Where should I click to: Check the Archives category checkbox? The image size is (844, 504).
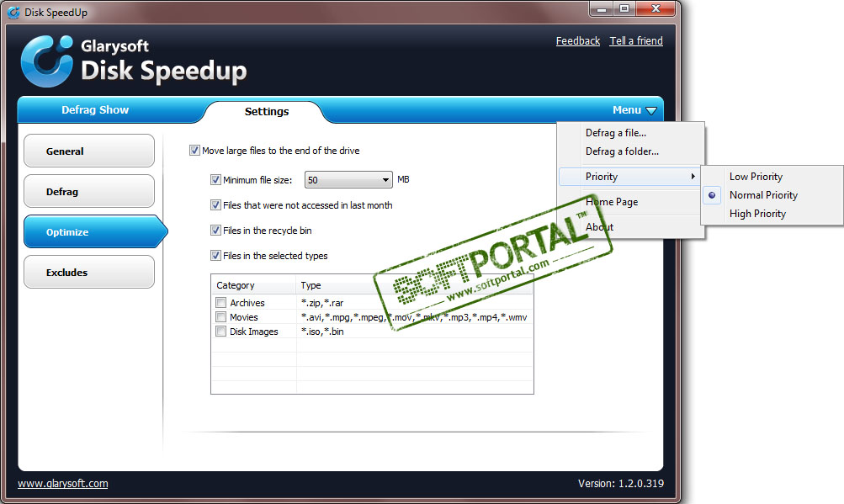point(220,303)
